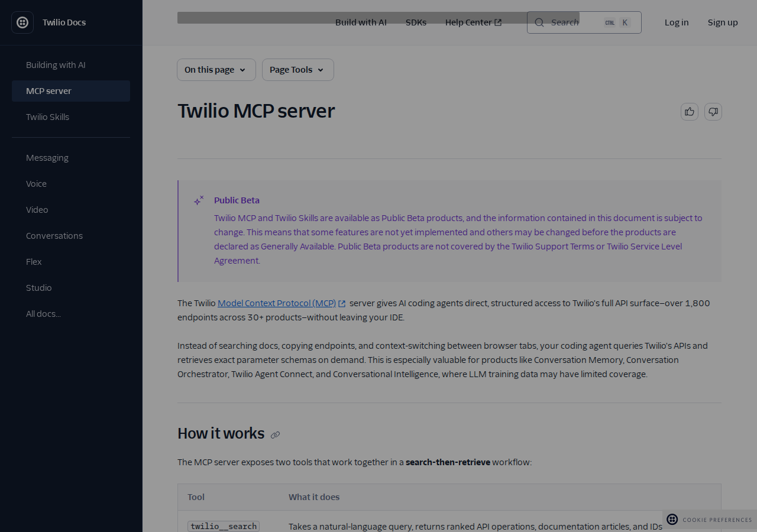The width and height of the screenshot is (757, 532).
Task: Click Twilio Docs title link
Action: tap(64, 22)
